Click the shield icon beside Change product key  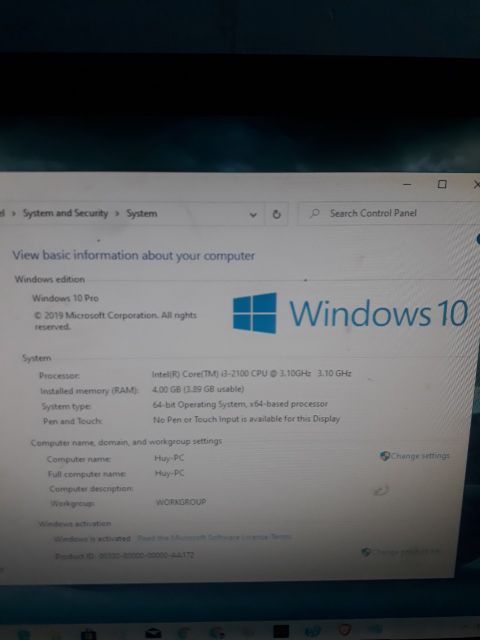(x=366, y=552)
